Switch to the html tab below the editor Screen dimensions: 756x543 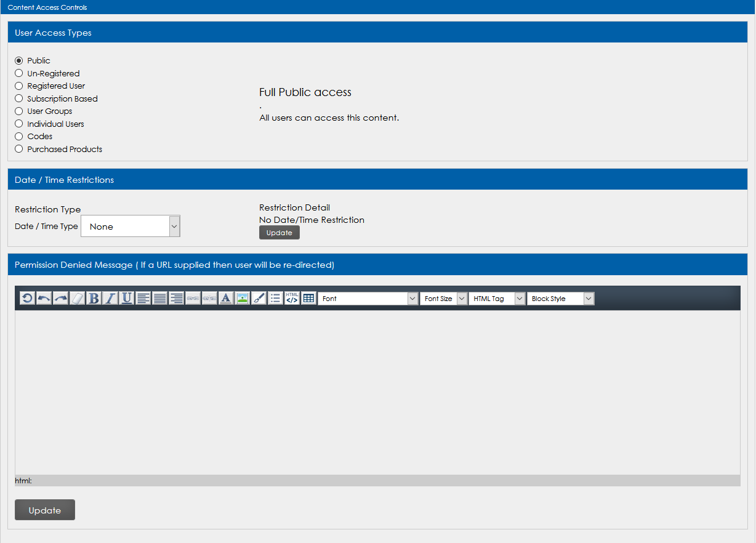(22, 480)
